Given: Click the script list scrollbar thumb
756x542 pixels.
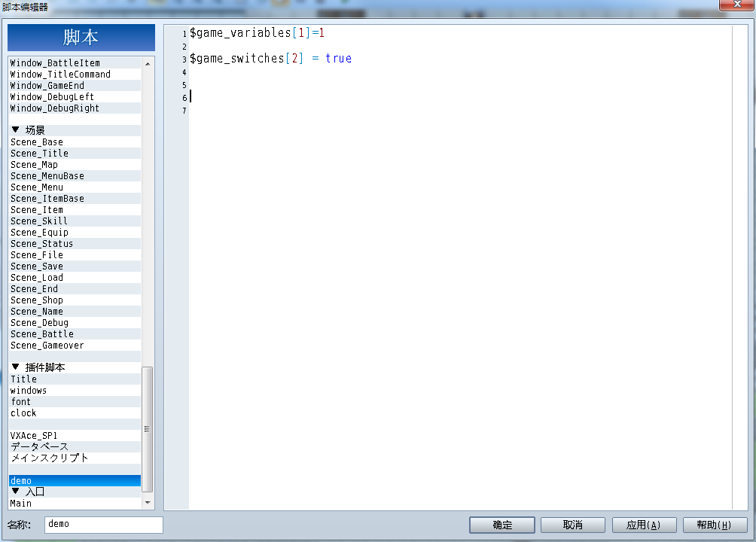Looking at the screenshot, I should tap(148, 429).
